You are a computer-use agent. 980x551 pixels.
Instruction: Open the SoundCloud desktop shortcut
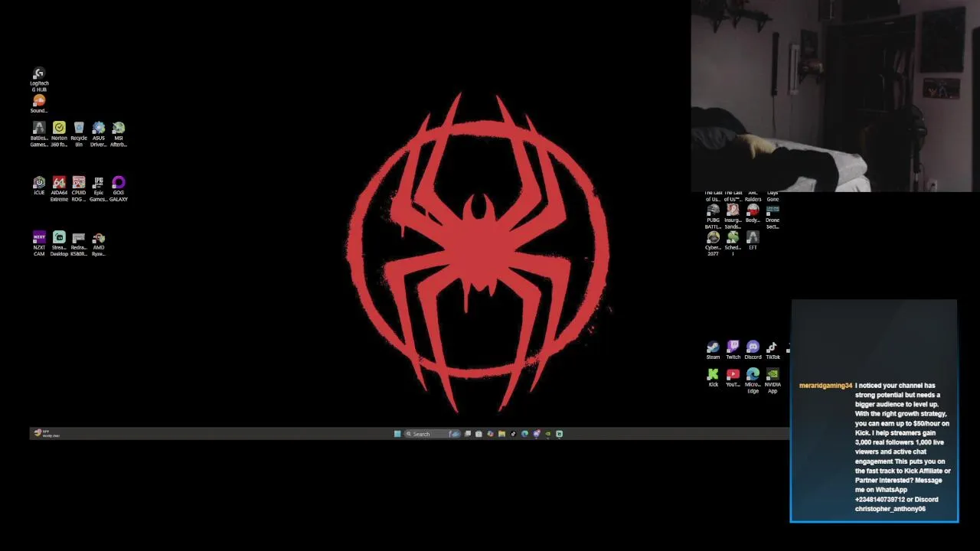pyautogui.click(x=39, y=104)
